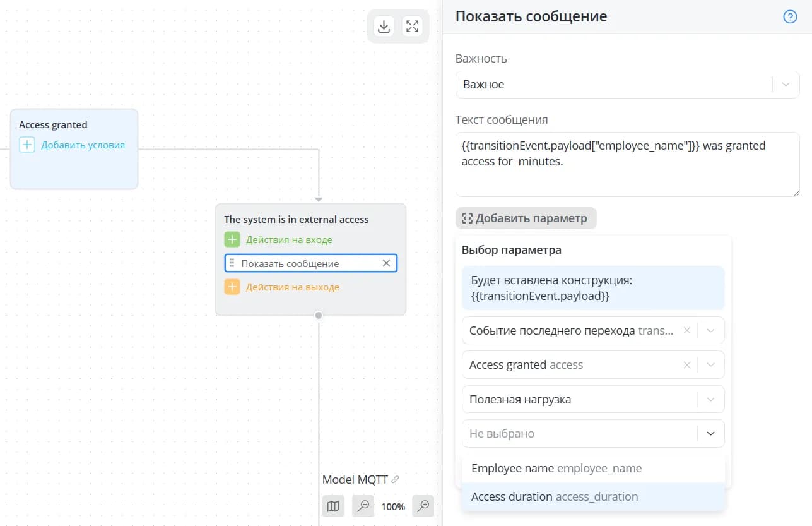Image resolution: width=812 pixels, height=526 pixels.
Task: Click the orange plus for exit actions
Action: (x=232, y=287)
